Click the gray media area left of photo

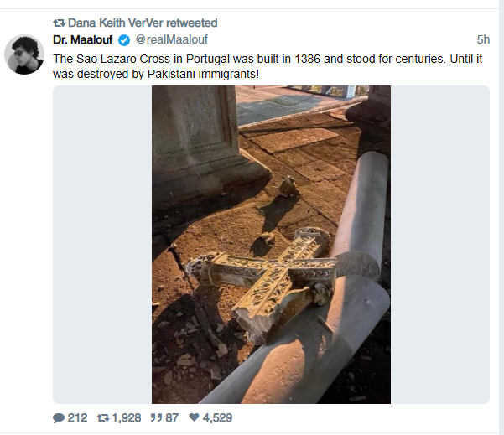pyautogui.click(x=101, y=245)
